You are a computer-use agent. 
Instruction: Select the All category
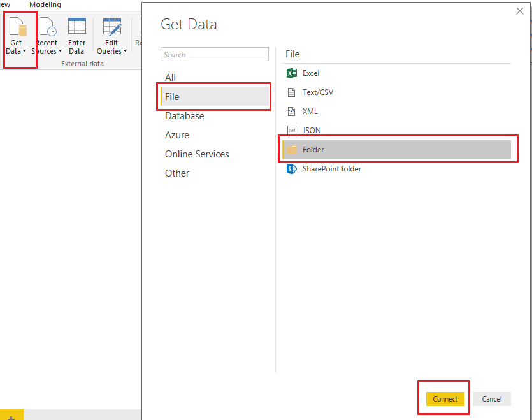pos(170,78)
